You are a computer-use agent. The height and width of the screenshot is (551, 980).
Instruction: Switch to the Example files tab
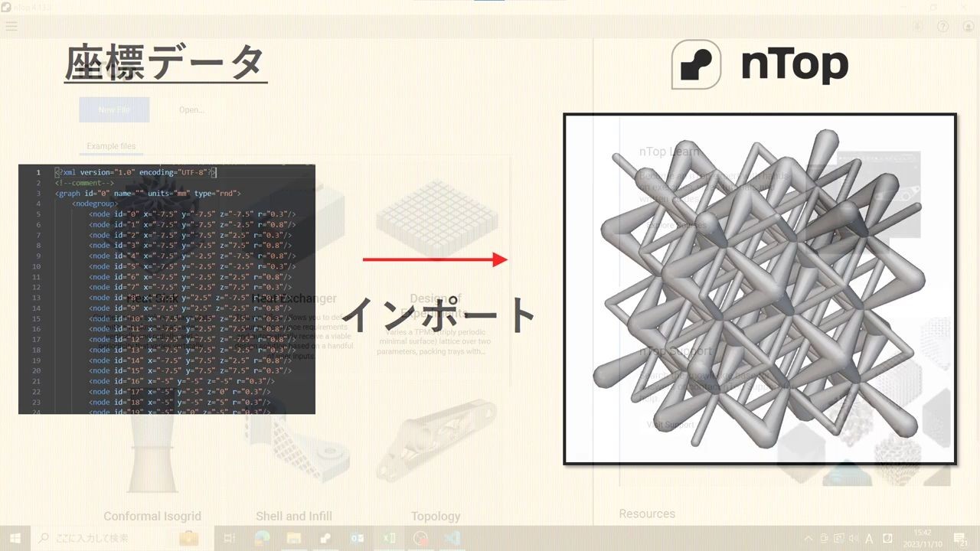point(111,146)
